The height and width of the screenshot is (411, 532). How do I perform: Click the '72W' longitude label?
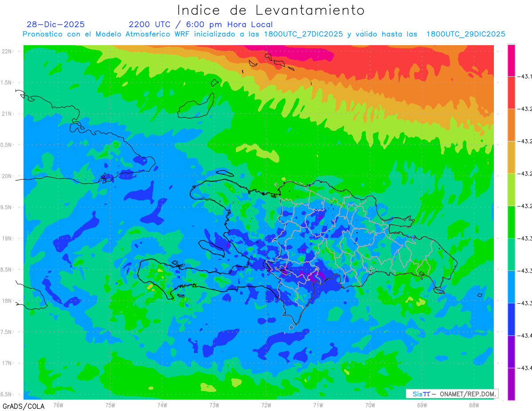click(x=266, y=405)
